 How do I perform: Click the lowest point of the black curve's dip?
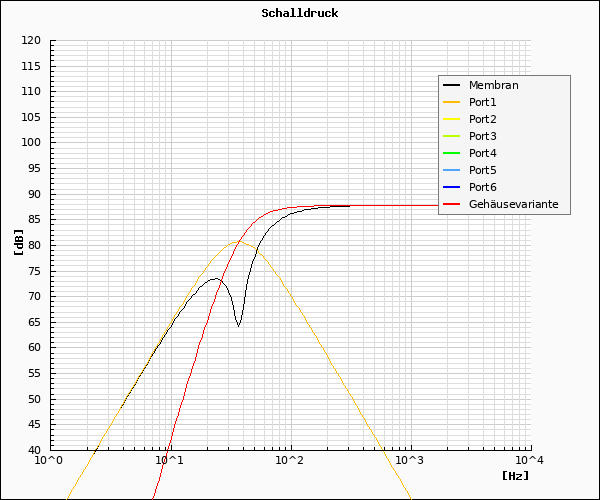238,325
